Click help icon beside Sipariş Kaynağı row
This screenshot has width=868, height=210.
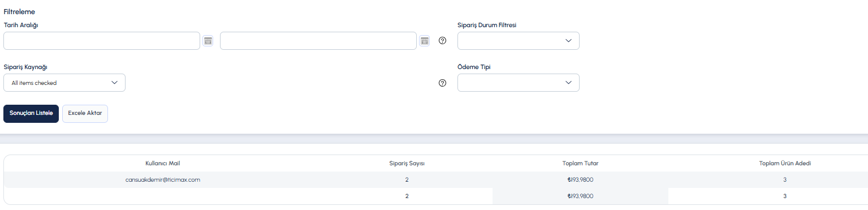(443, 83)
